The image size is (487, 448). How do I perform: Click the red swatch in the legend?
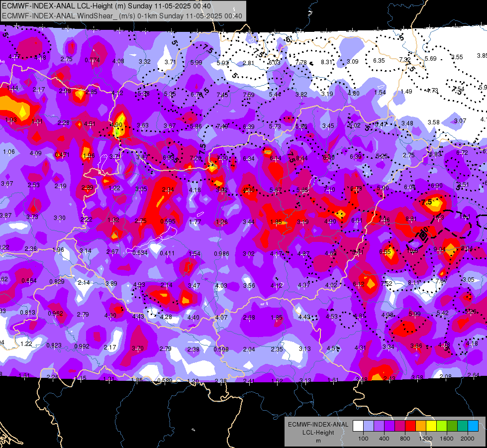(410, 426)
